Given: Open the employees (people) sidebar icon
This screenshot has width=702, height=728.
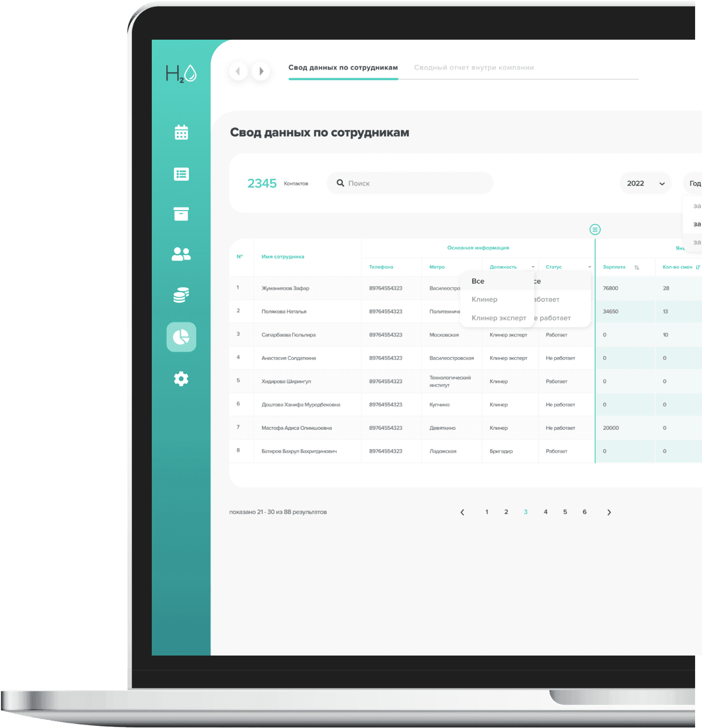Looking at the screenshot, I should point(181,254).
